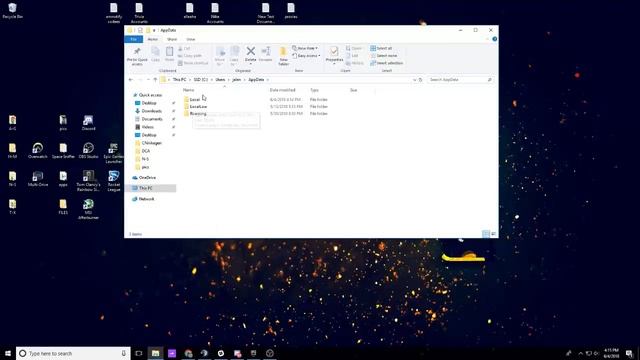Open the notification center icon
The width and height of the screenshot is (640, 360).
pos(630,353)
